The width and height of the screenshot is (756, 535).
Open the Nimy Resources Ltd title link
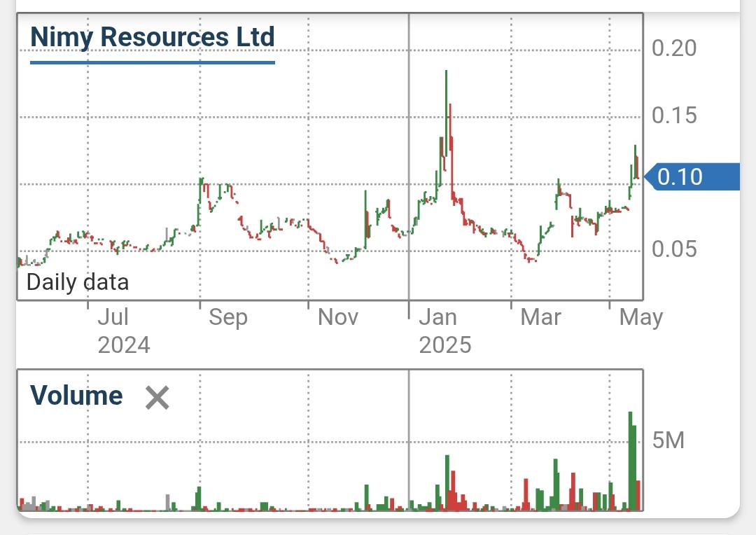(153, 36)
